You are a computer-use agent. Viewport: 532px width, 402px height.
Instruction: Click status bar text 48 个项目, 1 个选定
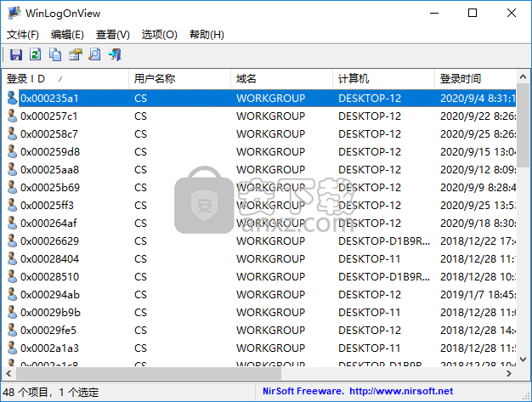[x=50, y=392]
